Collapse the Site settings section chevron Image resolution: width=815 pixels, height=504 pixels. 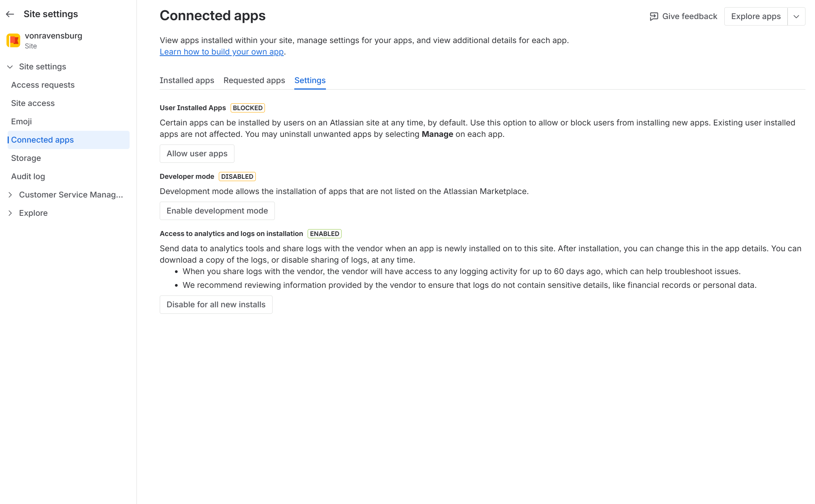[10, 67]
